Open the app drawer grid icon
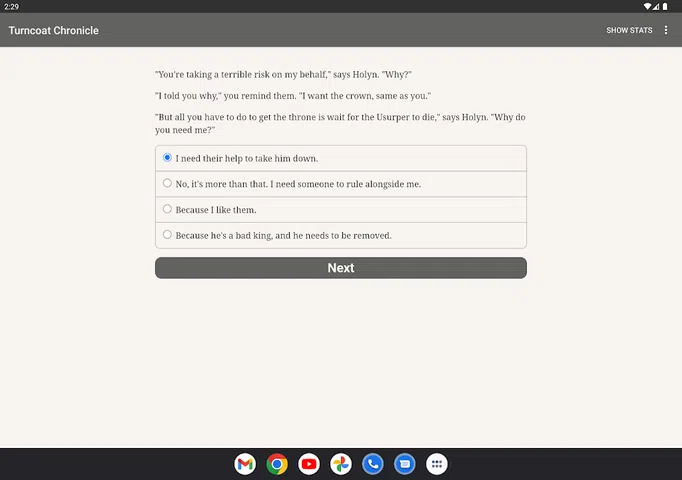This screenshot has width=682, height=480. pos(436,464)
